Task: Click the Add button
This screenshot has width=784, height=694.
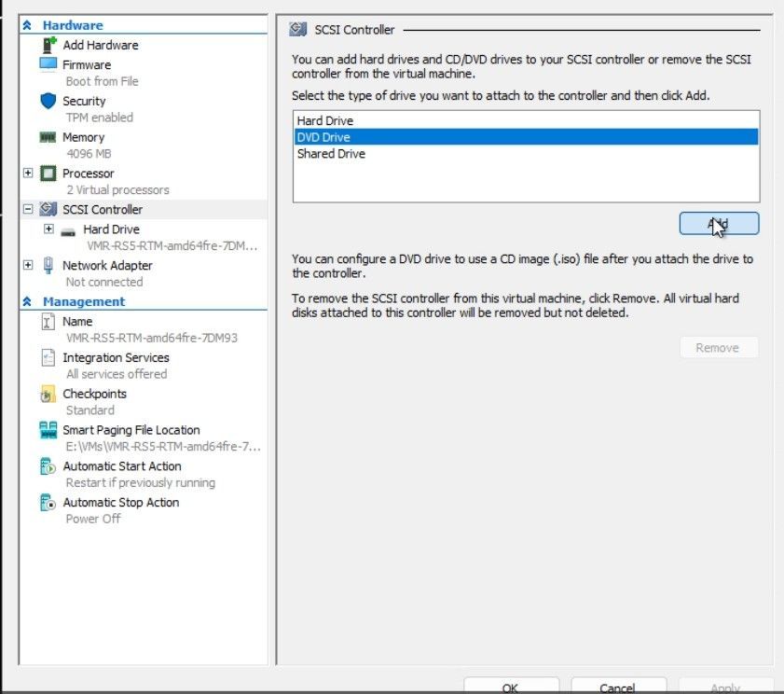Action: pyautogui.click(x=719, y=223)
